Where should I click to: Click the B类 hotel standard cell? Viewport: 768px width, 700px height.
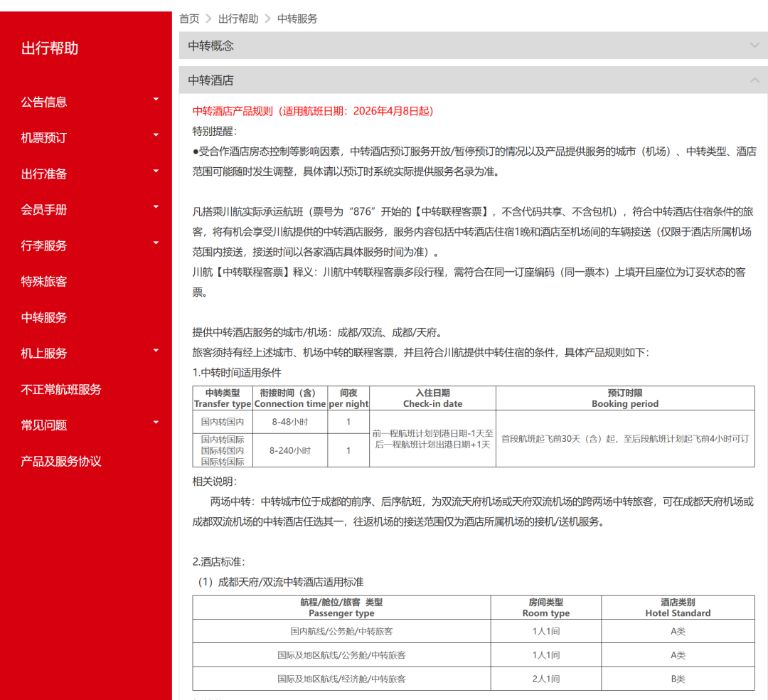[x=678, y=679]
